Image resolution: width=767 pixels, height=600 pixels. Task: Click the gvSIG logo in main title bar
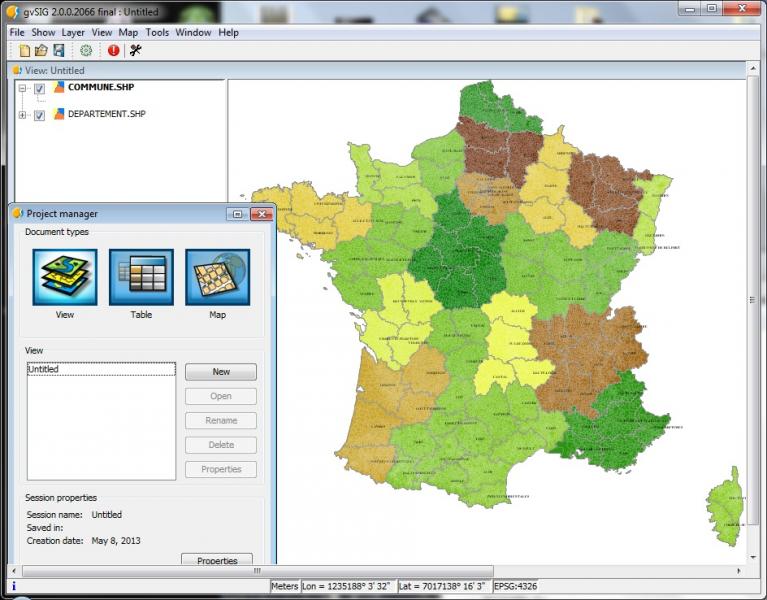[x=13, y=12]
